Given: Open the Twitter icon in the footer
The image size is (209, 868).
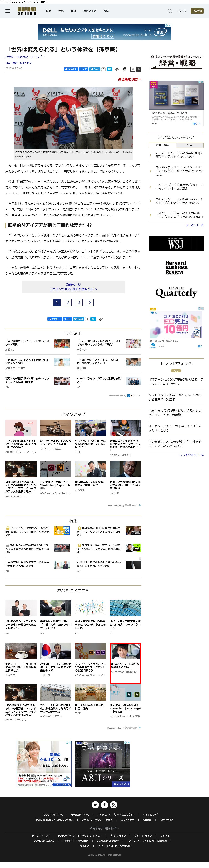Looking at the screenshot, I should (95, 805).
